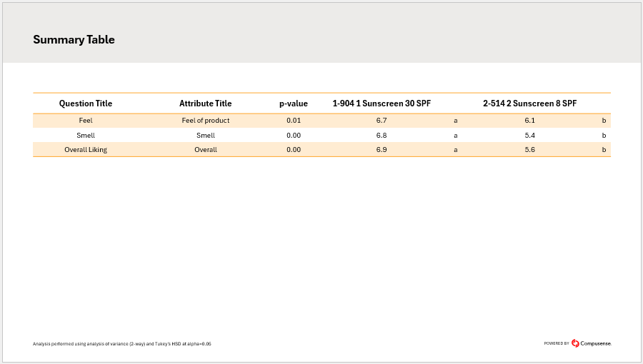Click the Question Title column header
This screenshot has height=364, width=643.
86,103
